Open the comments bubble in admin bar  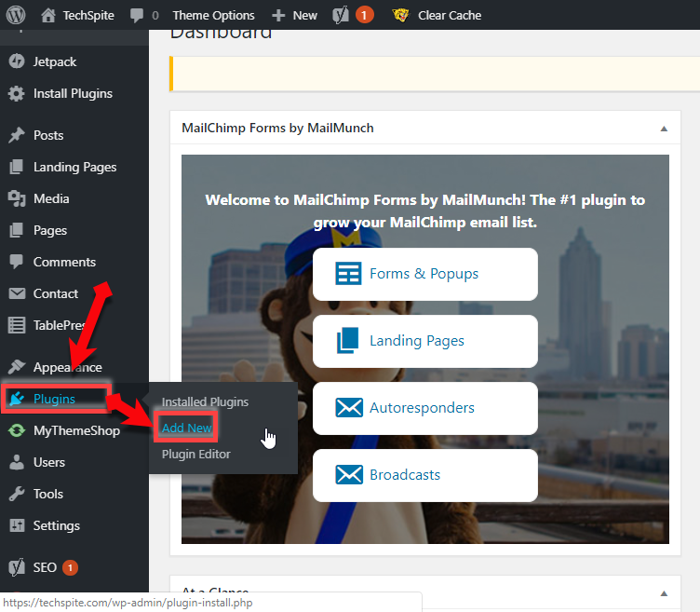coord(143,15)
